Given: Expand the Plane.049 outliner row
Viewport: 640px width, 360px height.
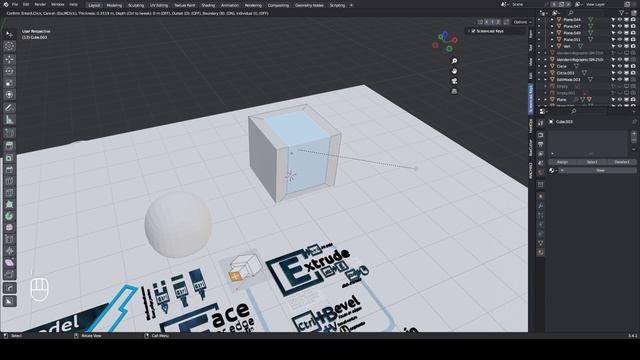Looking at the screenshot, I should pyautogui.click(x=552, y=33).
